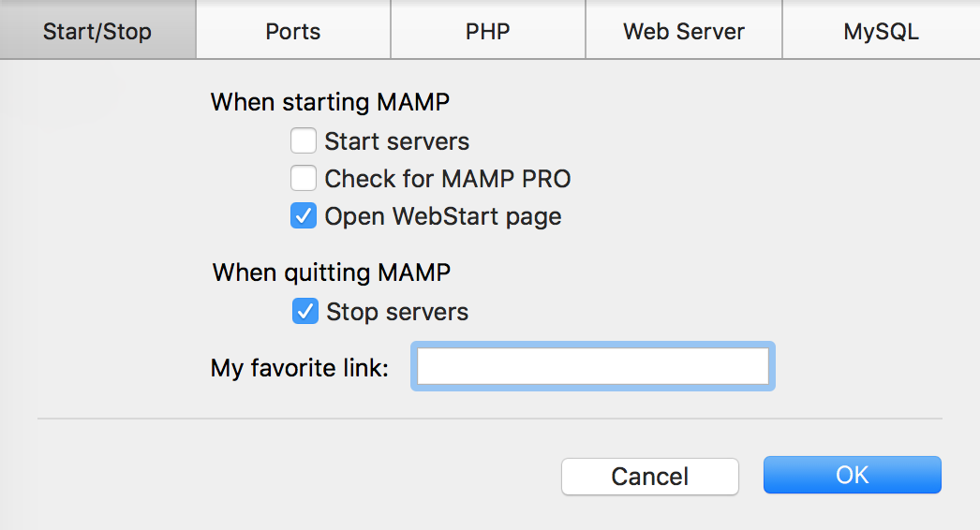Click the My favorite link text field
The height and width of the screenshot is (530, 980).
(592, 367)
